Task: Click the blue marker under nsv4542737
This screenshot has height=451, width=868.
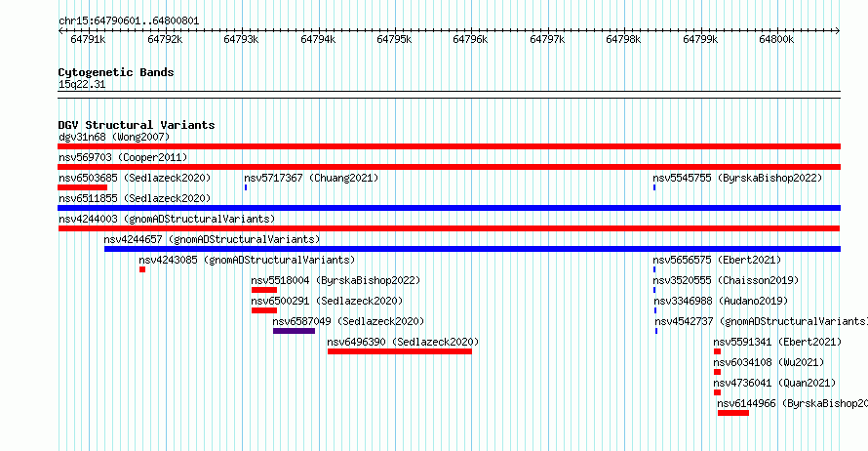Action: coord(656,331)
